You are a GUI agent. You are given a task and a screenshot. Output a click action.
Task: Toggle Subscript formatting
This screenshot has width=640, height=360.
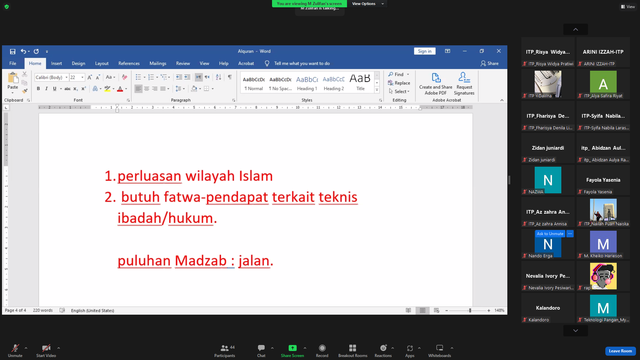[x=76, y=89]
